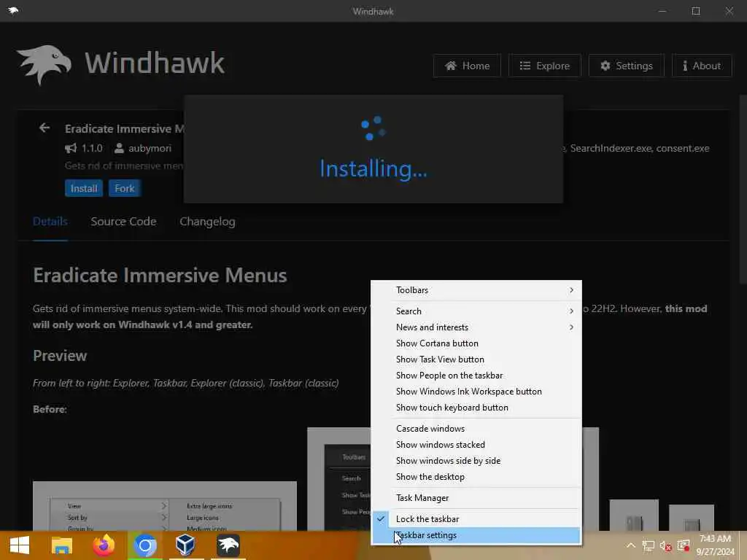The height and width of the screenshot is (560, 747).
Task: Switch to the Details tab
Action: pyautogui.click(x=50, y=222)
